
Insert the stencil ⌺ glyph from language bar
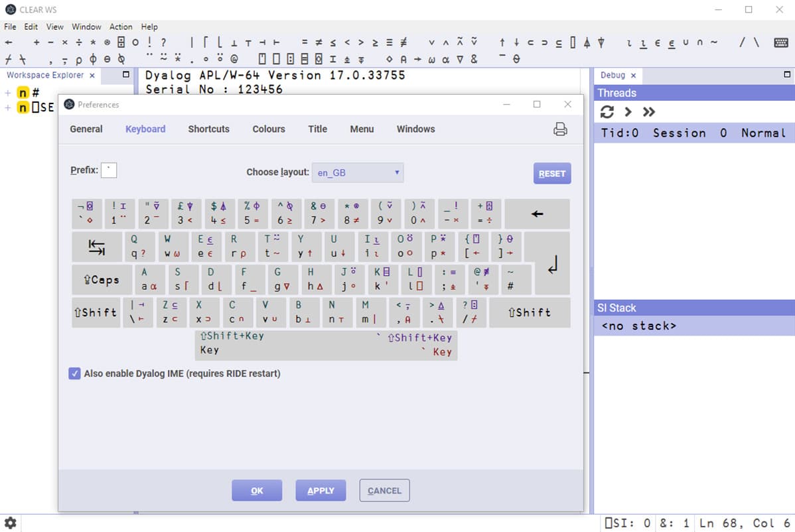319,59
